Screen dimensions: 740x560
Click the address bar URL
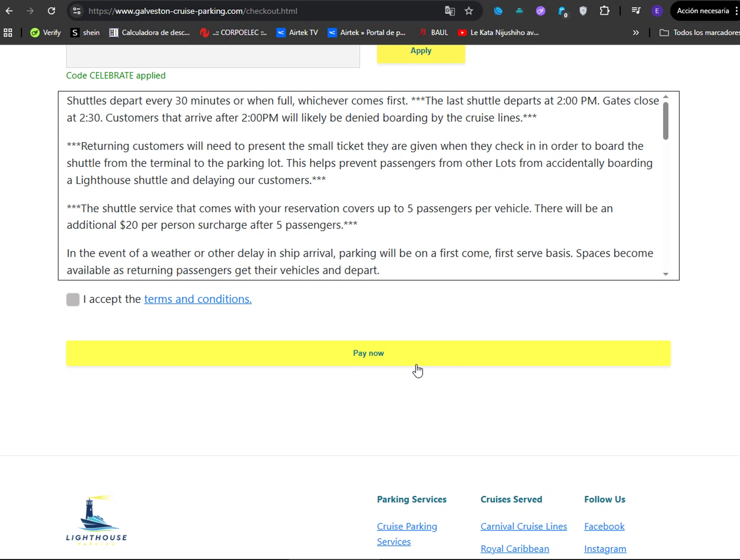point(193,11)
